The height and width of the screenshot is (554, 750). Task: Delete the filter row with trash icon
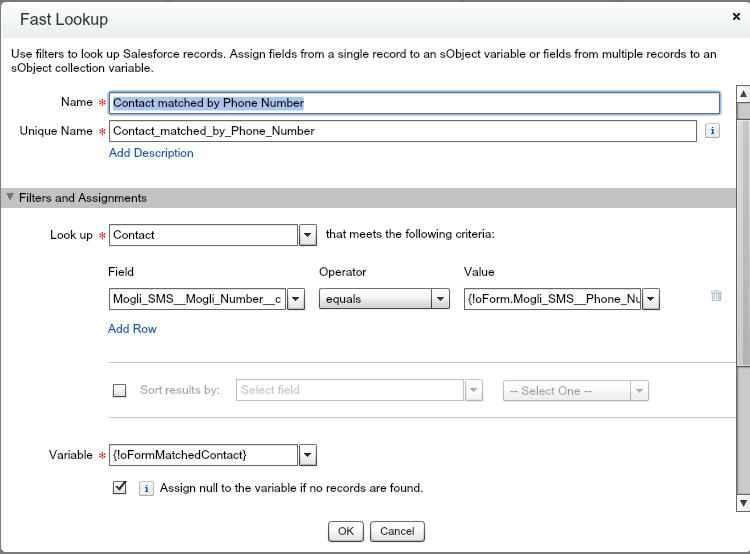pyautogui.click(x=716, y=296)
